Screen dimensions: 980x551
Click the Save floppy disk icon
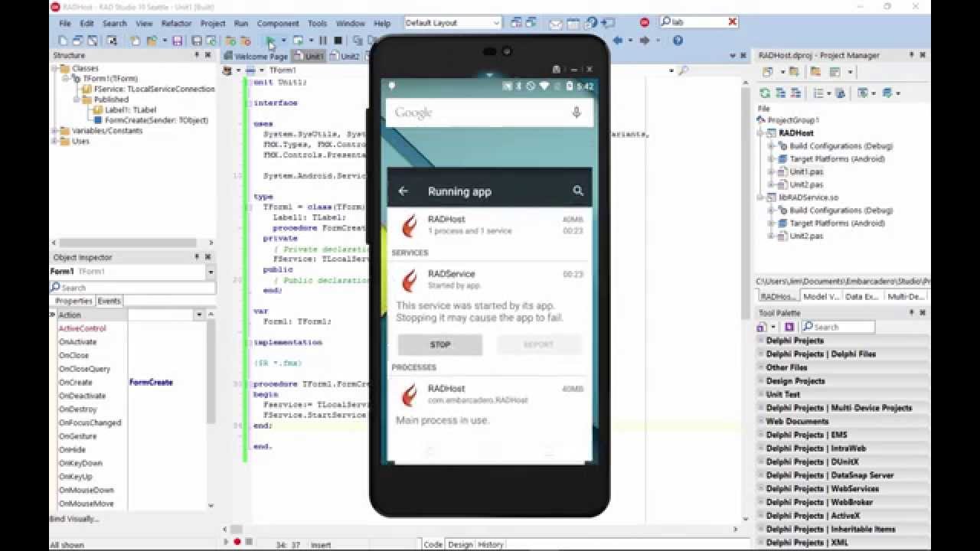tap(178, 41)
